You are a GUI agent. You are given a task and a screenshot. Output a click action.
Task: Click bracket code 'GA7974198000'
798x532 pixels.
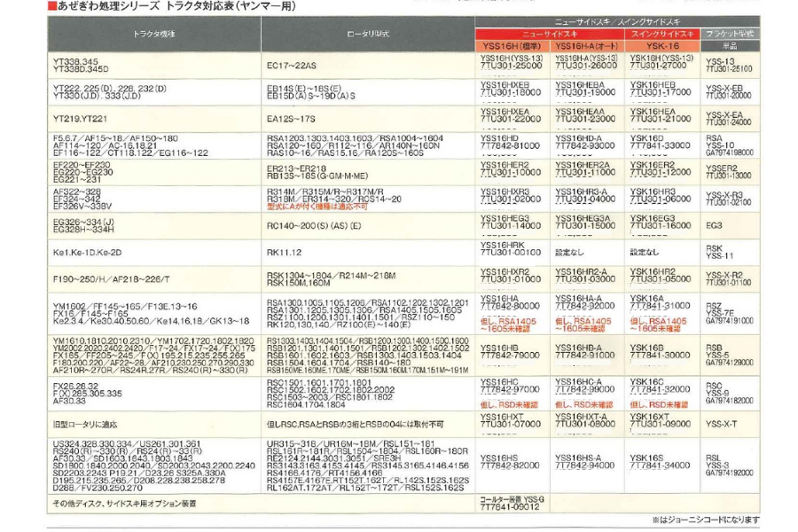click(x=730, y=153)
